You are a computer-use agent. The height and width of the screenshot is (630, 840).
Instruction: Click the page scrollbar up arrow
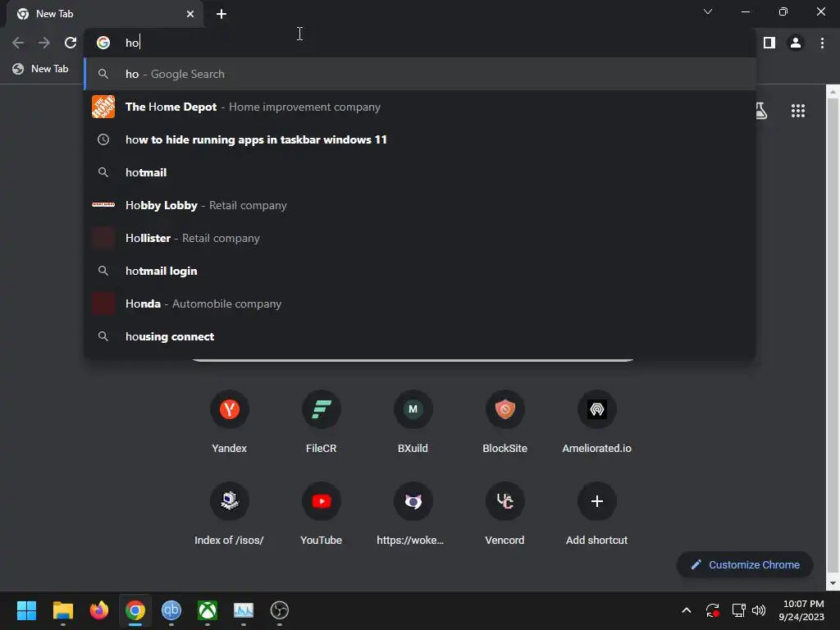[x=833, y=92]
